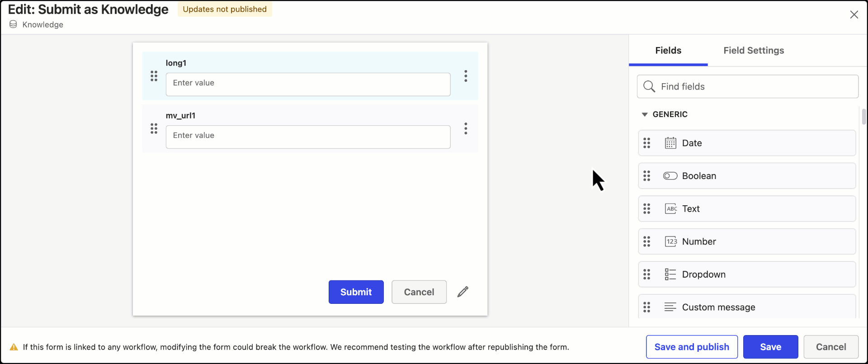
Task: Click the blue Submit button in form
Action: [356, 292]
